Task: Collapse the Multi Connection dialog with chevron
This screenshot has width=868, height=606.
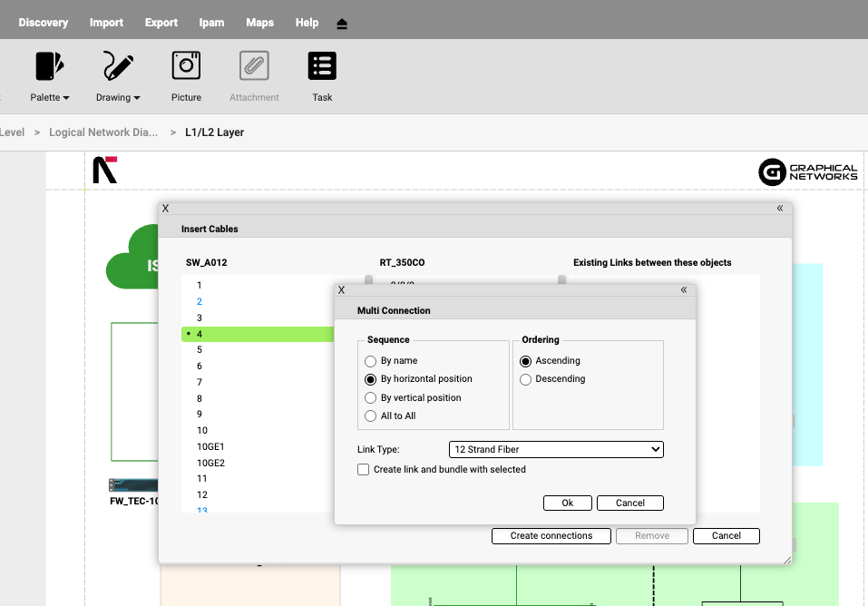Action: [x=684, y=290]
